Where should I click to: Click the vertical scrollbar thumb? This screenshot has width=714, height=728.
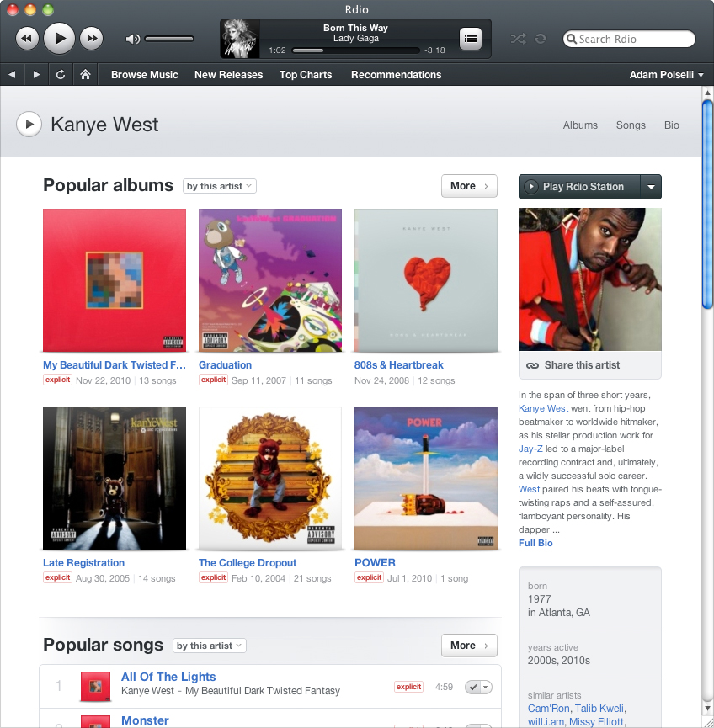[x=707, y=204]
